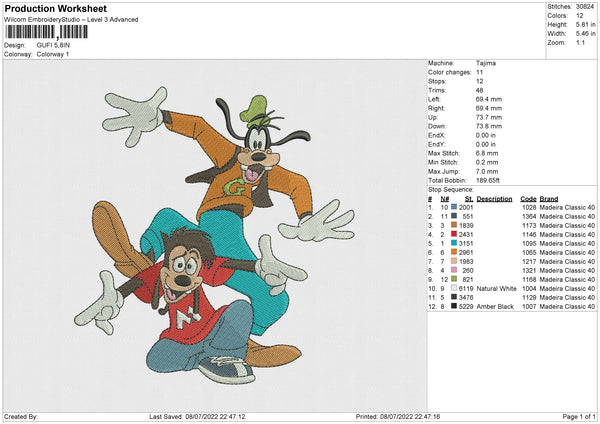Click the 'Amber Black' description

point(495,307)
